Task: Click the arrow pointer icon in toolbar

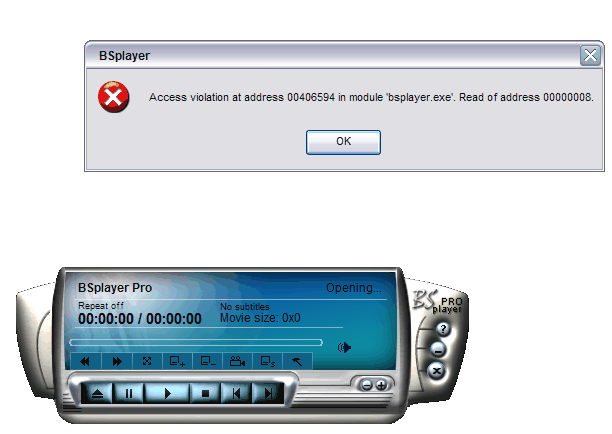Action: [x=297, y=361]
